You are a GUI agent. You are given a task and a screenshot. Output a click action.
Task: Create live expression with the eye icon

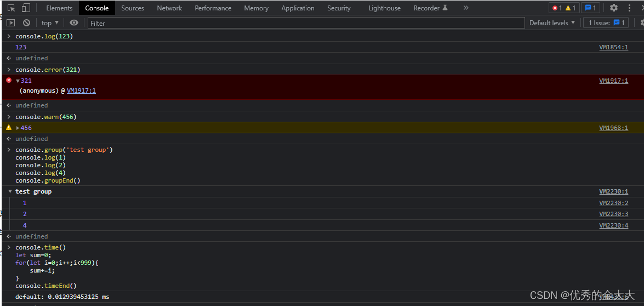click(x=73, y=23)
